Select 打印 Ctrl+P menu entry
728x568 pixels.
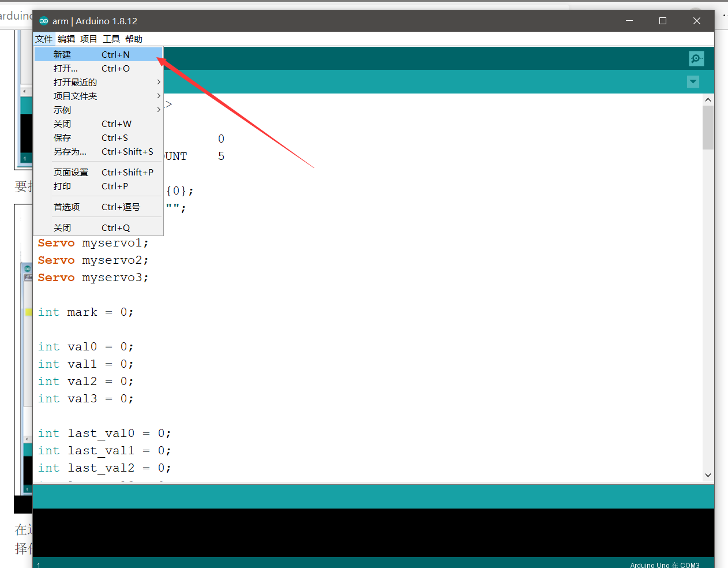tap(99, 186)
